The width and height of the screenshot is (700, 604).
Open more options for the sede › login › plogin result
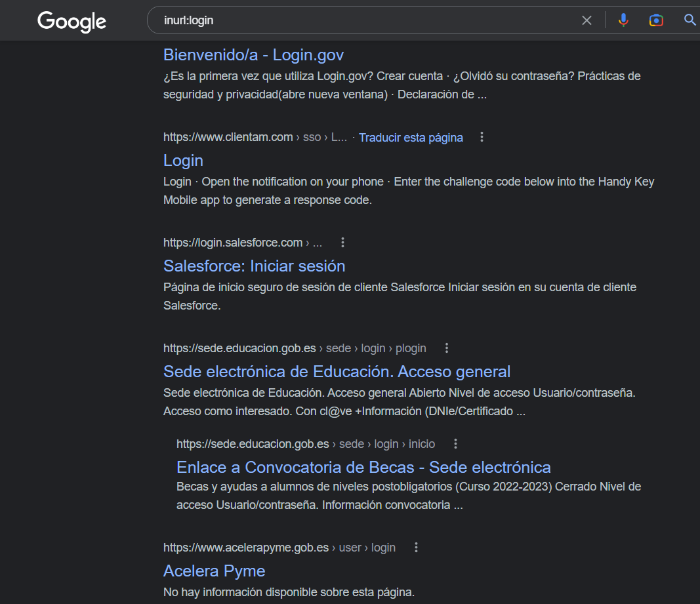[446, 348]
